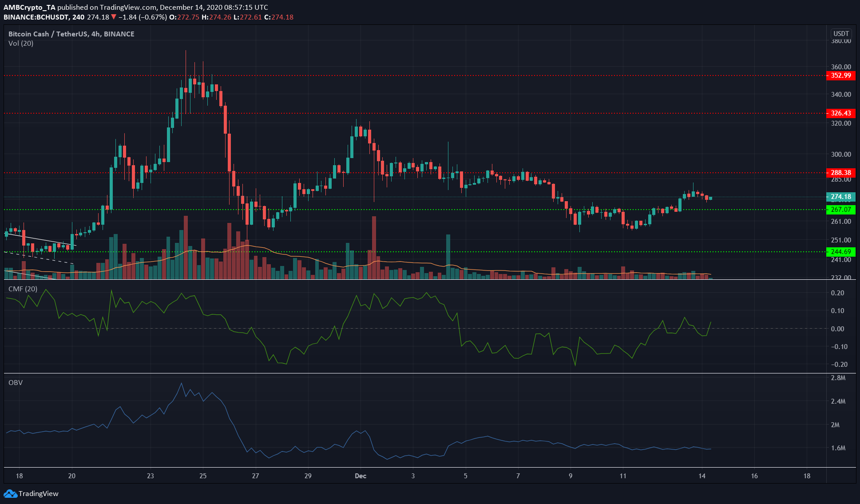Click the O:272.75 open value in header
860x504 pixels.
pos(184,17)
